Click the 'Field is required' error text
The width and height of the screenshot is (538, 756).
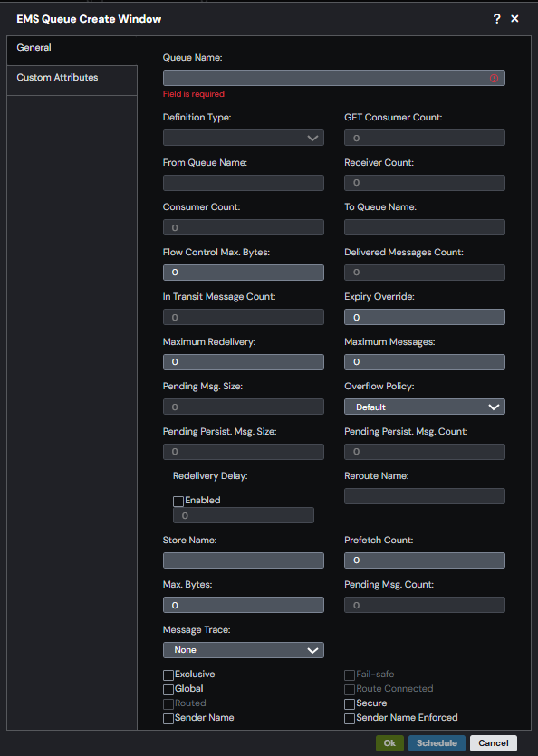(194, 94)
